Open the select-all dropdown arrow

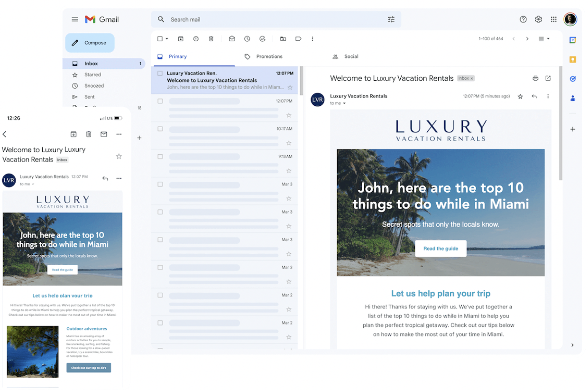pyautogui.click(x=167, y=38)
